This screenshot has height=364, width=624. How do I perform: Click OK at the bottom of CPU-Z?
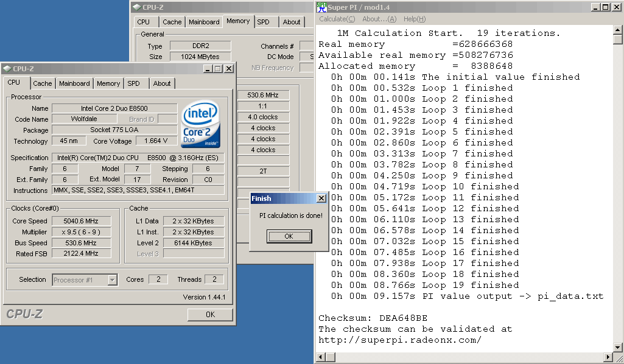click(210, 315)
